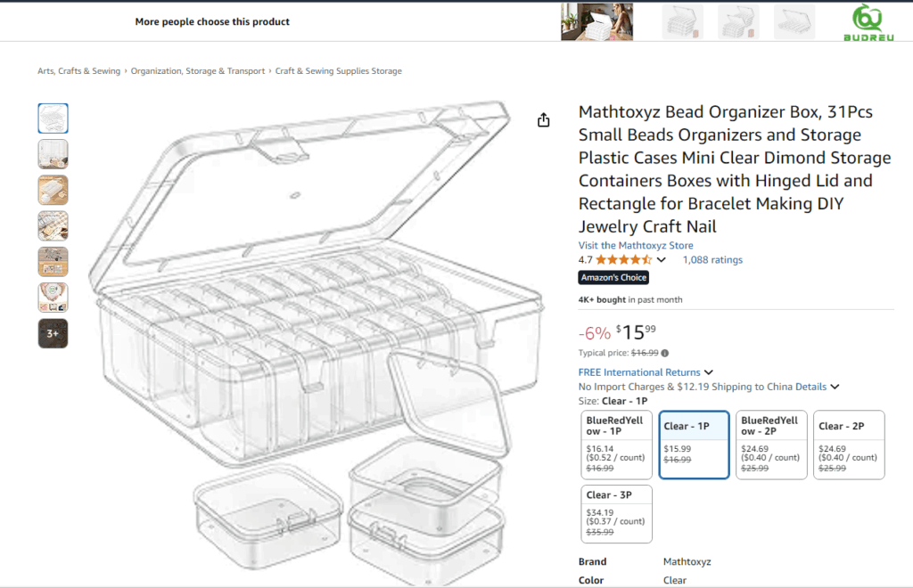The height and width of the screenshot is (588, 913).
Task: Select the first product thumbnail
Action: (53, 118)
